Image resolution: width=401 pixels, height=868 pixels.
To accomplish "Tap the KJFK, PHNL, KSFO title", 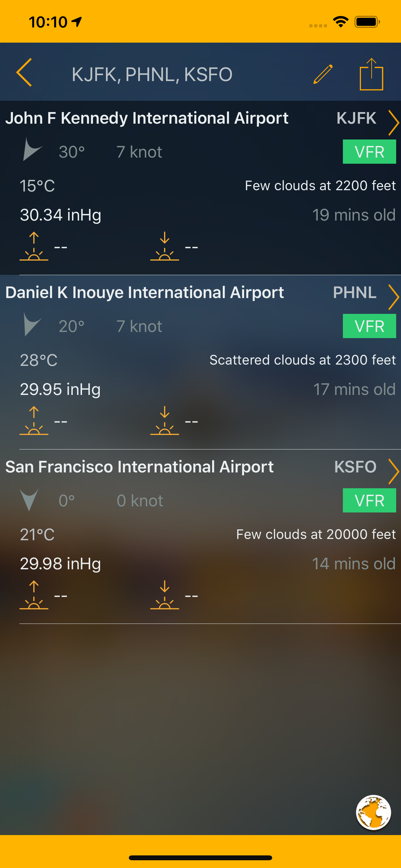I will (152, 75).
